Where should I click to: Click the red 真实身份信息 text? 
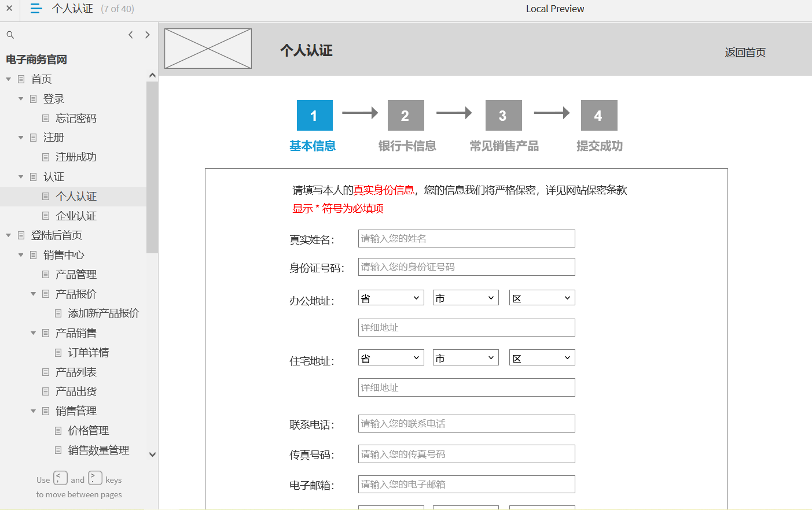[x=384, y=190]
